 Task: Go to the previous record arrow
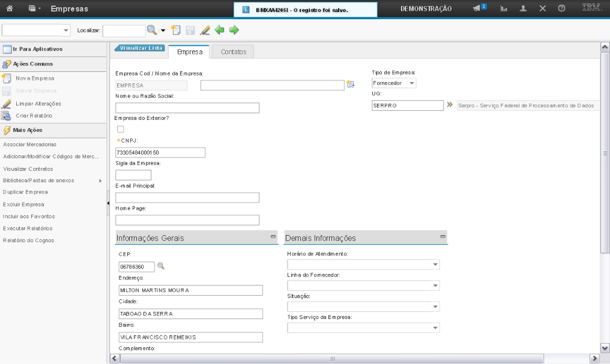point(220,30)
